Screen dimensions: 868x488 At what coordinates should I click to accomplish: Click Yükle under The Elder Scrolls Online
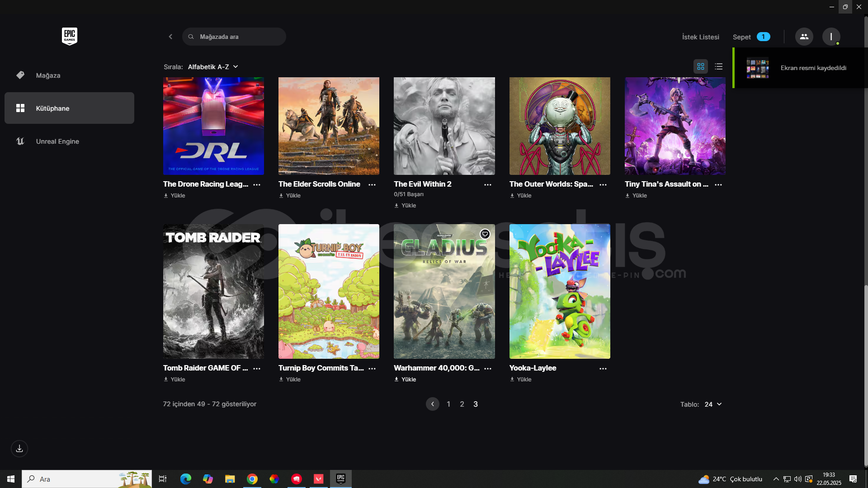pos(290,196)
